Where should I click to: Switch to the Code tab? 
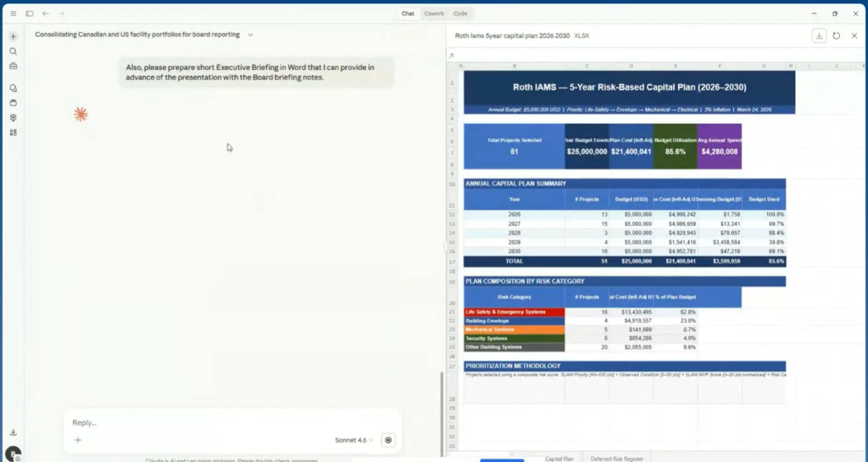coord(460,13)
